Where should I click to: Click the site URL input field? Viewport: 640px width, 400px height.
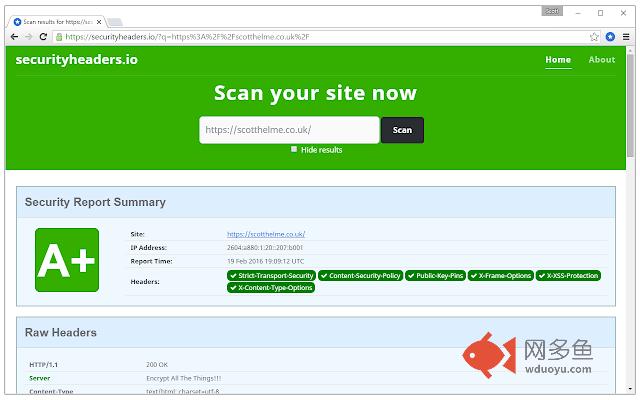pyautogui.click(x=289, y=130)
